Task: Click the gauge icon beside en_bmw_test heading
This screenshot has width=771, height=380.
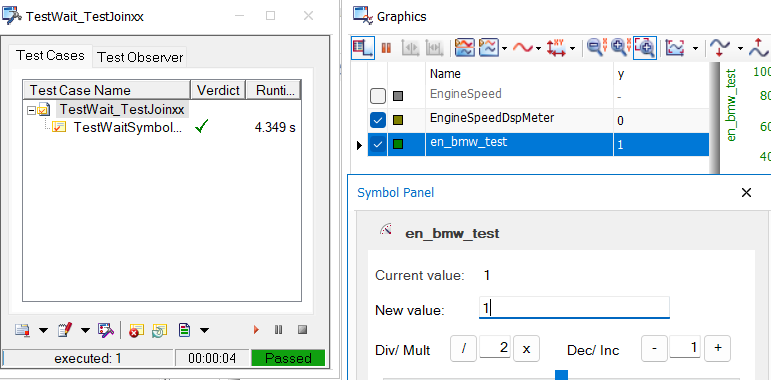Action: 386,230
